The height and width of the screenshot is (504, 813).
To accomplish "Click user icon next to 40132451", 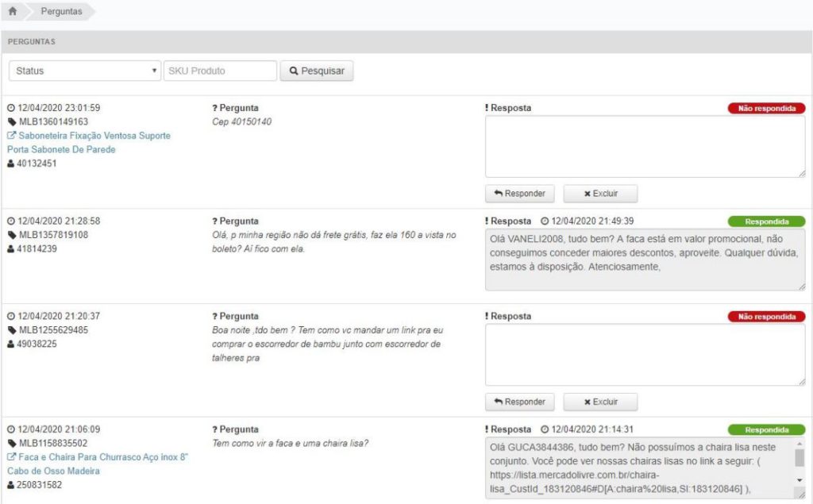I will (x=11, y=164).
